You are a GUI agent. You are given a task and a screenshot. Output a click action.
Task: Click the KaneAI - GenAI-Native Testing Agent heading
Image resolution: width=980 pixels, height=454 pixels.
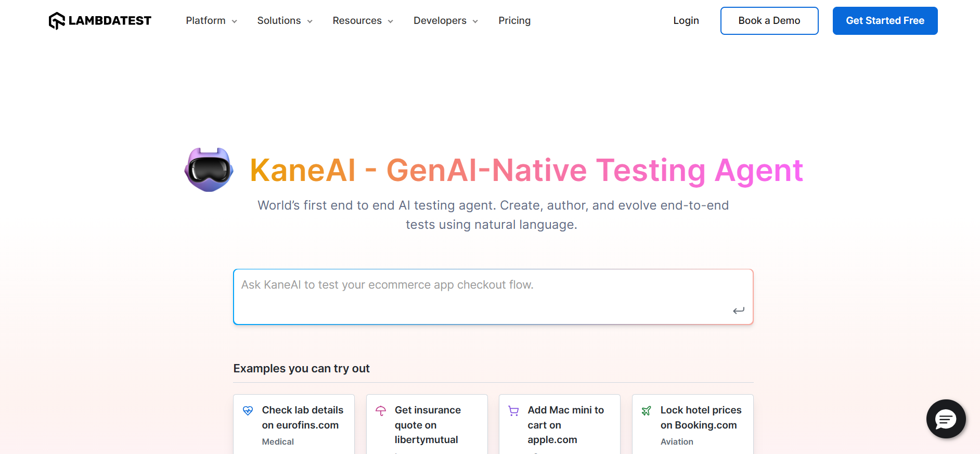point(526,170)
